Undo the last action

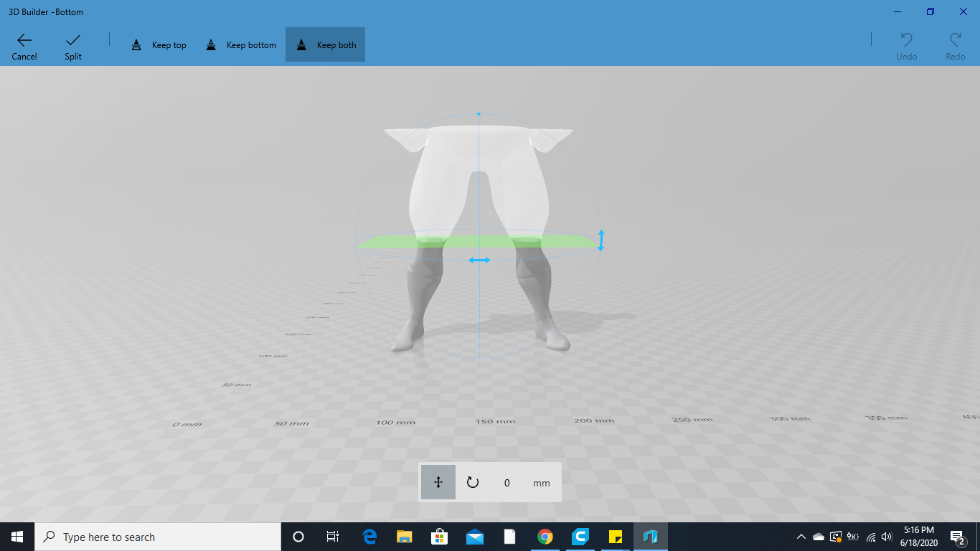click(905, 44)
